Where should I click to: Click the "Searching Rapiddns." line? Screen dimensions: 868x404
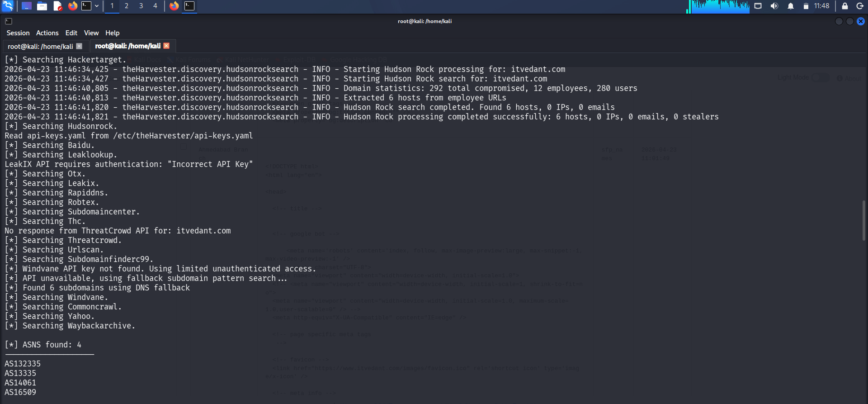(57, 193)
